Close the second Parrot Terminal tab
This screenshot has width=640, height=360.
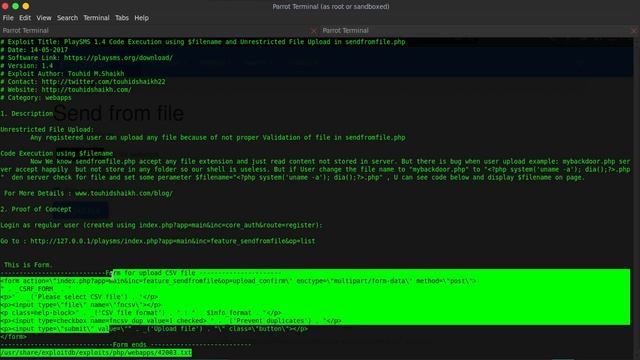pyautogui.click(x=633, y=31)
